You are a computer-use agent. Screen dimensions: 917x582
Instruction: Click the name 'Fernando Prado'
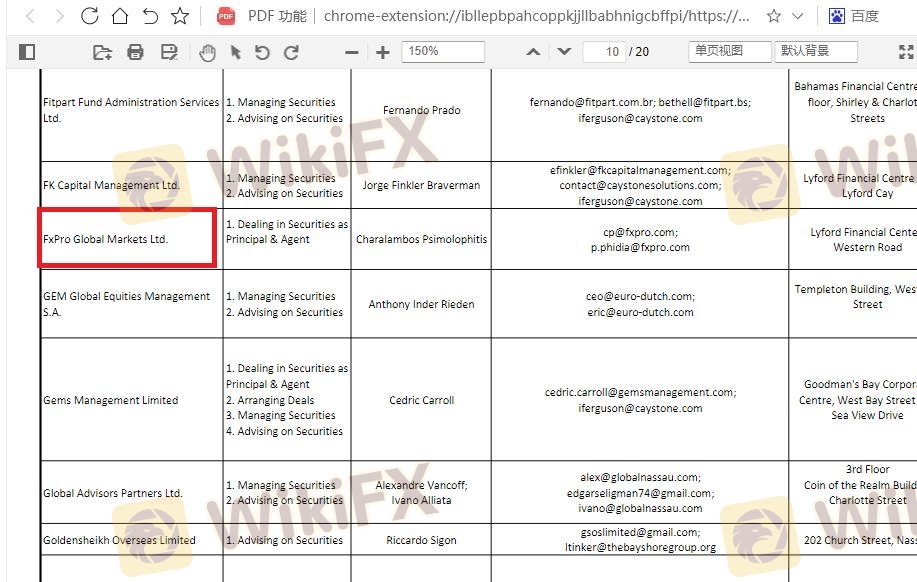(422, 110)
